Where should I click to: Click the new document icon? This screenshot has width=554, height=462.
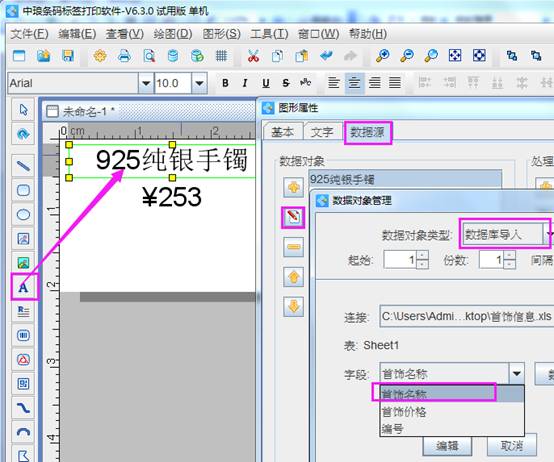coord(19,56)
